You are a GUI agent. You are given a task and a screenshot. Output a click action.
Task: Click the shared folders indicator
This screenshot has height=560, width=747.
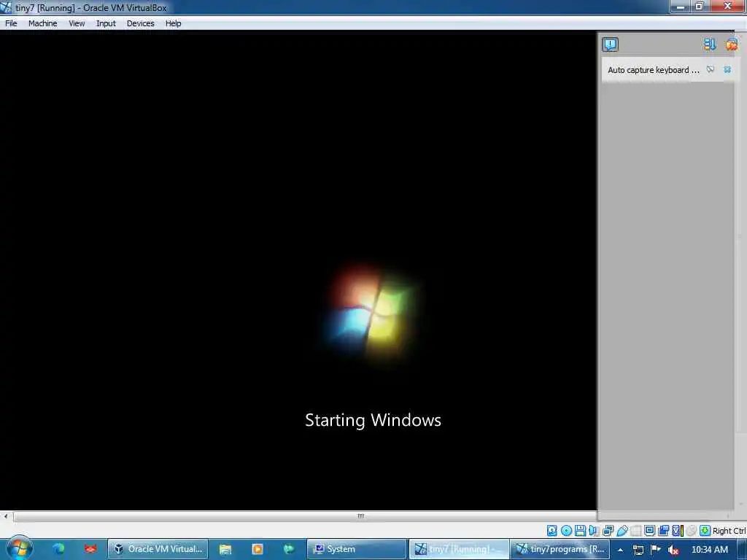pyautogui.click(x=635, y=531)
